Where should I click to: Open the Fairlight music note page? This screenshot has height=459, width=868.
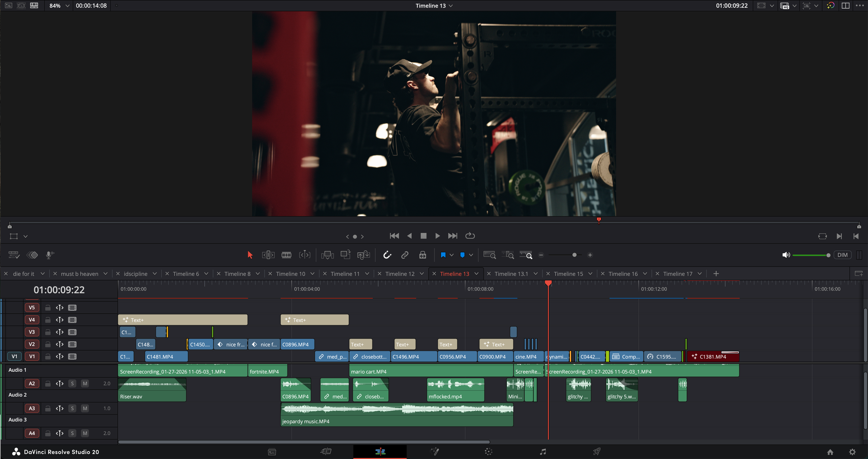coord(543,451)
